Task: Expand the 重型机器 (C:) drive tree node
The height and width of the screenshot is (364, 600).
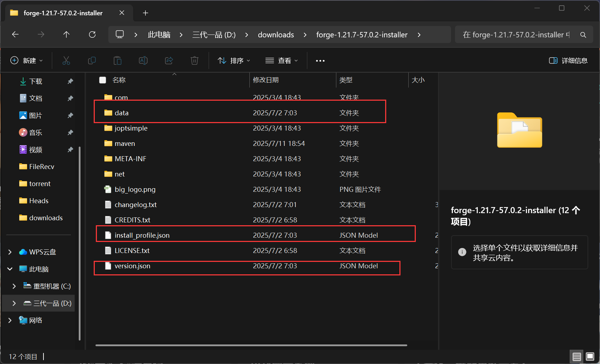Action: [x=14, y=286]
